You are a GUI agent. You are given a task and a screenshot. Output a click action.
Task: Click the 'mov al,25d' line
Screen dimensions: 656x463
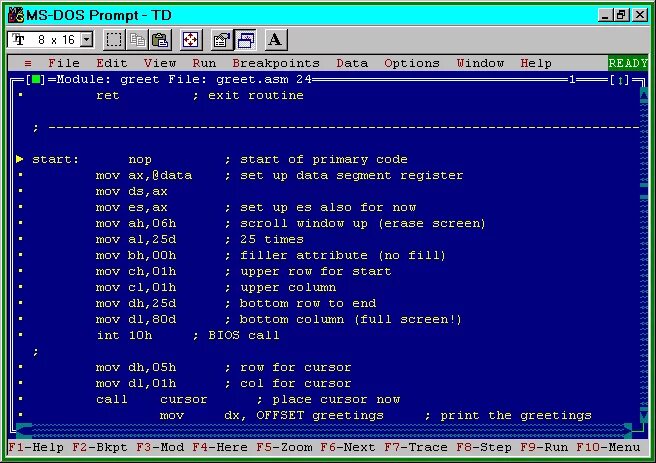coord(200,239)
